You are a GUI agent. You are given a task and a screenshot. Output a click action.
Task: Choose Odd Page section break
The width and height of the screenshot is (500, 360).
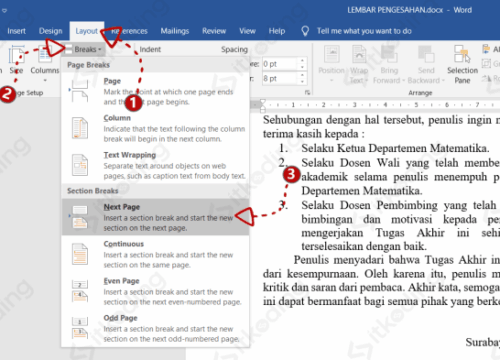click(171, 328)
